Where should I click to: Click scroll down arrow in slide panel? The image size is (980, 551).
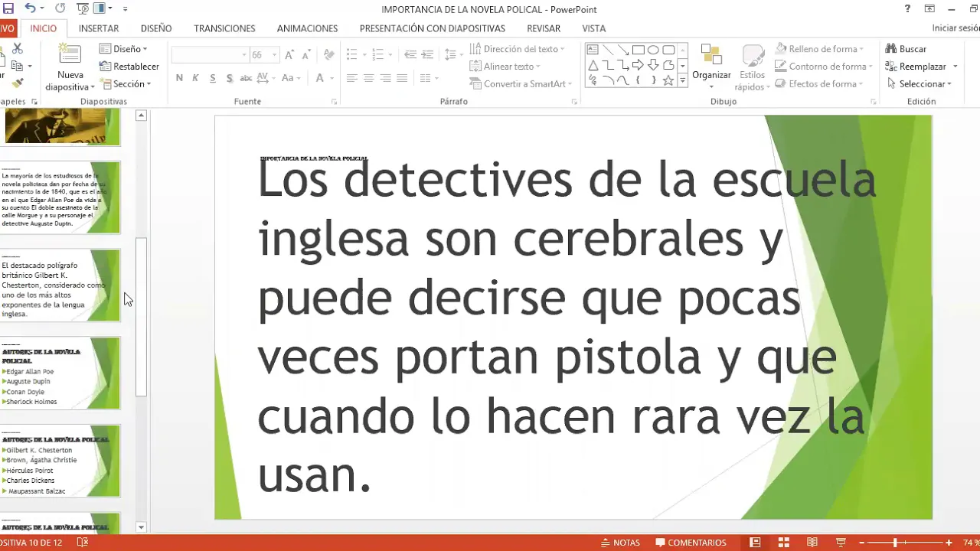141,527
